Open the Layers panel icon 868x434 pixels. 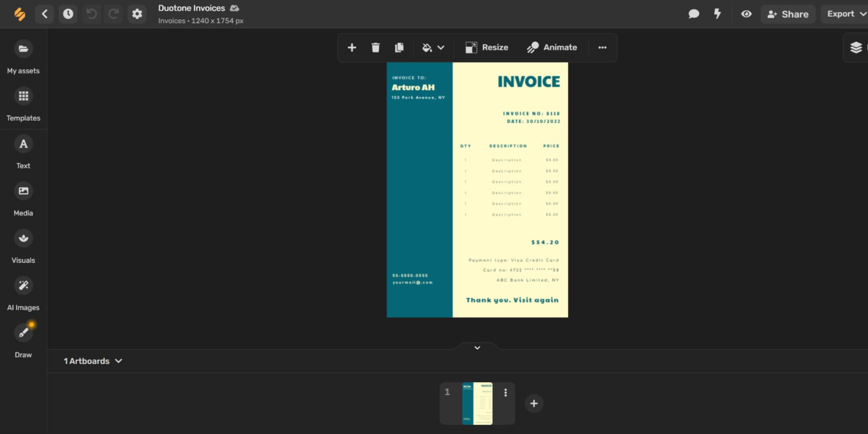pos(856,47)
